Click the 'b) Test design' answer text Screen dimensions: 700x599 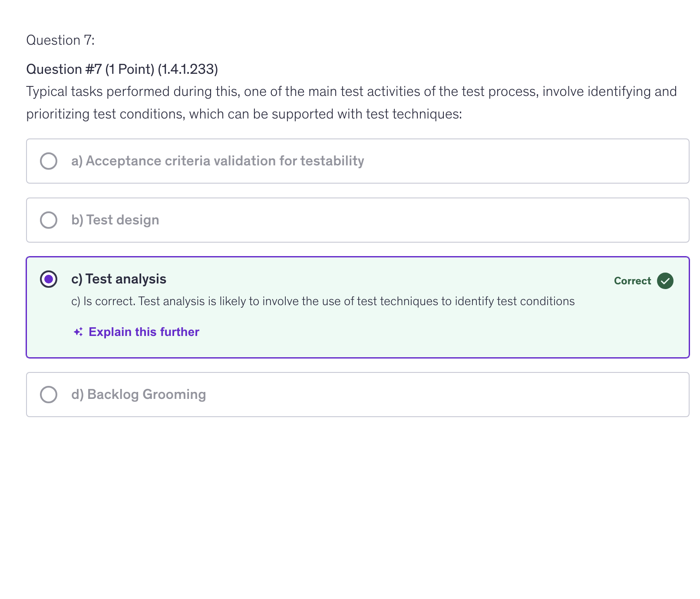tap(115, 220)
